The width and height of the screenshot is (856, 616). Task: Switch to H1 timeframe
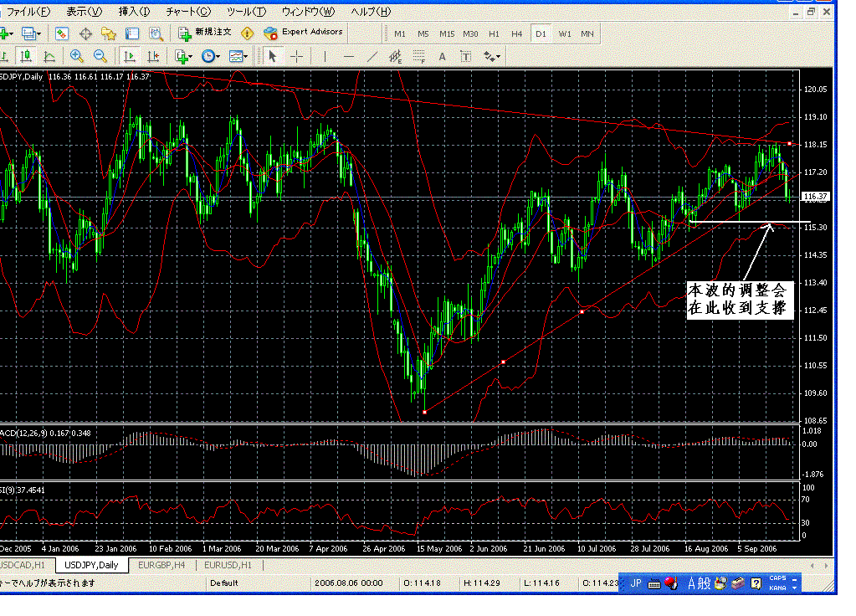494,33
